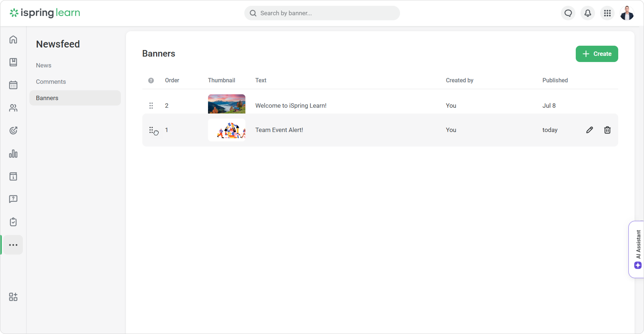
Task: Open the Comments section
Action: [51, 82]
